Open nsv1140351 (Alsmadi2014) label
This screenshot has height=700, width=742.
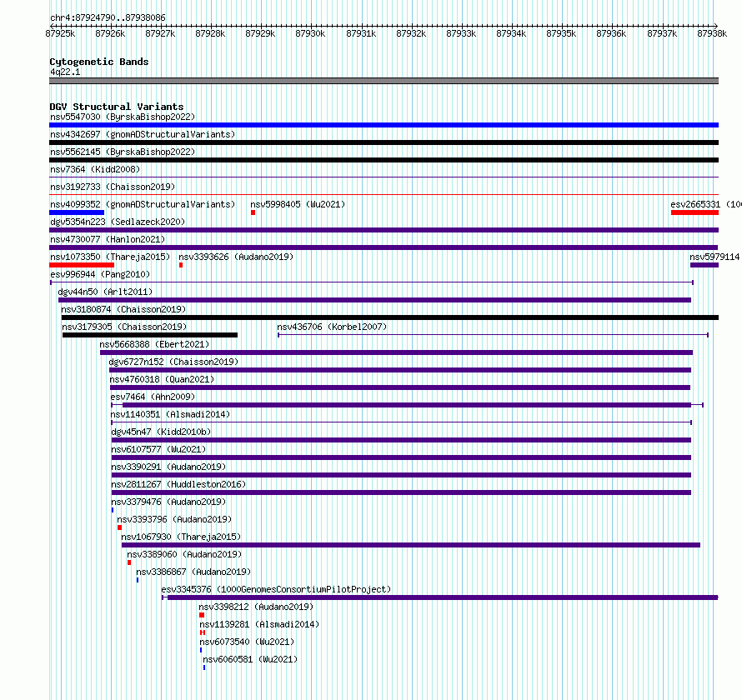(170, 414)
